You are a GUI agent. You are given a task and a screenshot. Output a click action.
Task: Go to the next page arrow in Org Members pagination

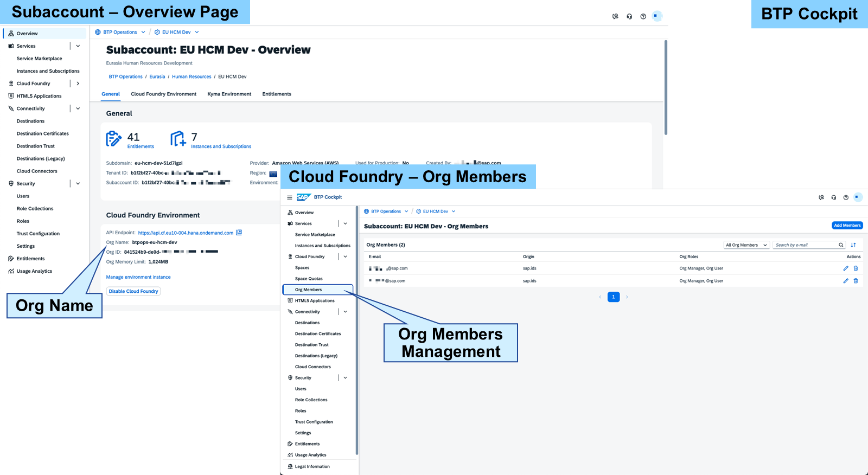coord(627,297)
